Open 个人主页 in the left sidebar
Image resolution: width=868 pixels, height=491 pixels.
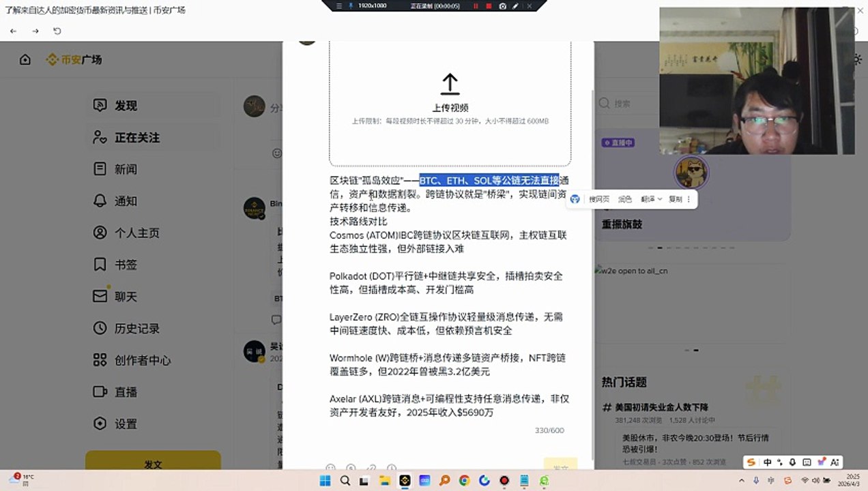153,233
